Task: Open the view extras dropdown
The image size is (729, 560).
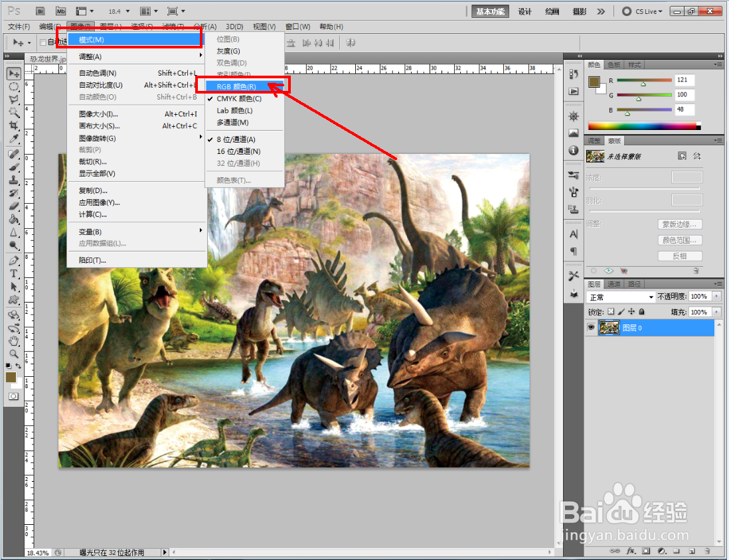Action: tap(84, 11)
